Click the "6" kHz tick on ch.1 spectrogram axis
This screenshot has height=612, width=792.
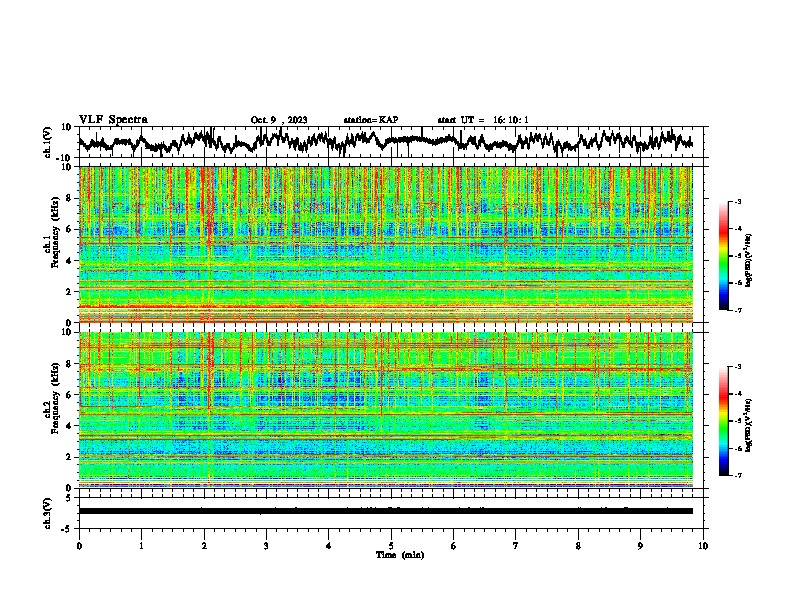click(x=70, y=229)
